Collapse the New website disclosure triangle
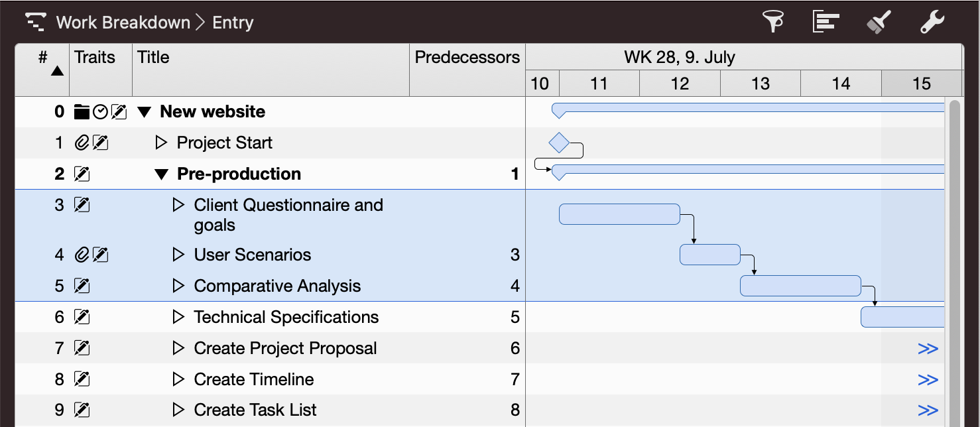Viewport: 980px width, 427px height. tap(145, 111)
